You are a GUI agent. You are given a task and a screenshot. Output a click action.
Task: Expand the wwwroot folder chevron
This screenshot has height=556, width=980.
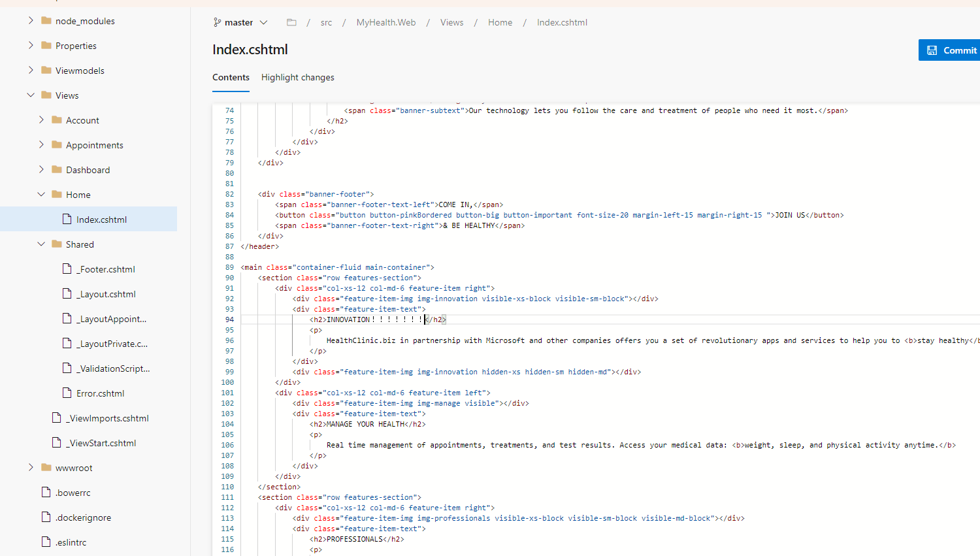(x=31, y=468)
